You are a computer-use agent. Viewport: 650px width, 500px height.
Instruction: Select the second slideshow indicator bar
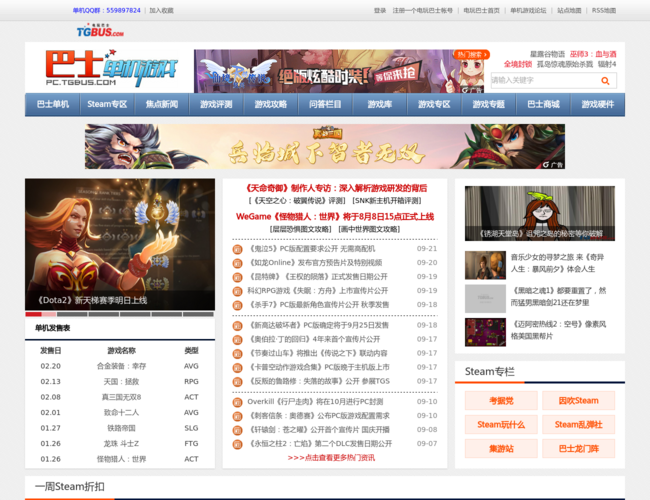[72, 314]
